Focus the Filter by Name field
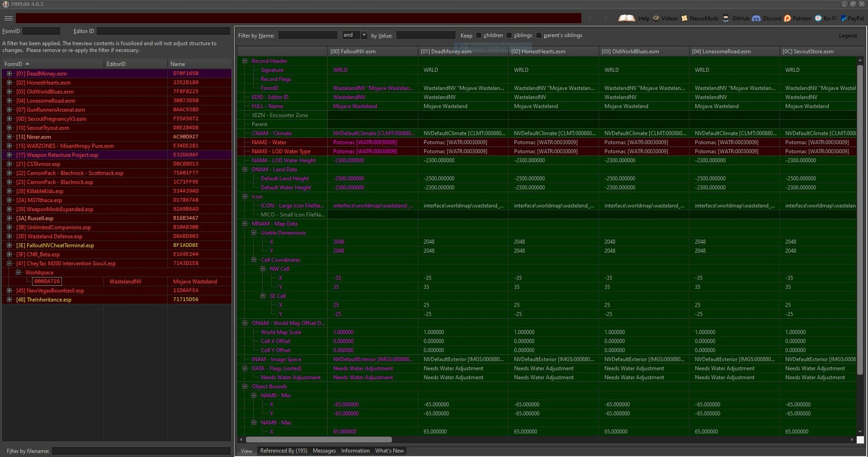 click(x=307, y=35)
